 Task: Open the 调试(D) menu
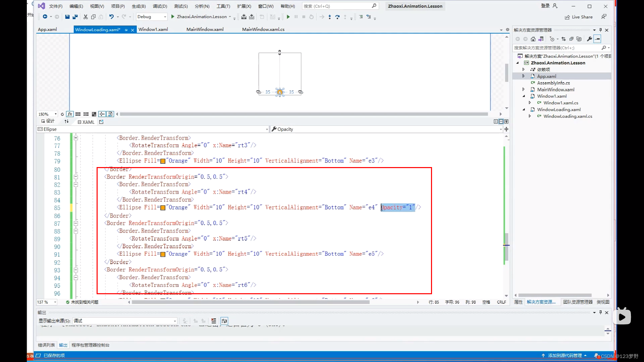tap(160, 6)
